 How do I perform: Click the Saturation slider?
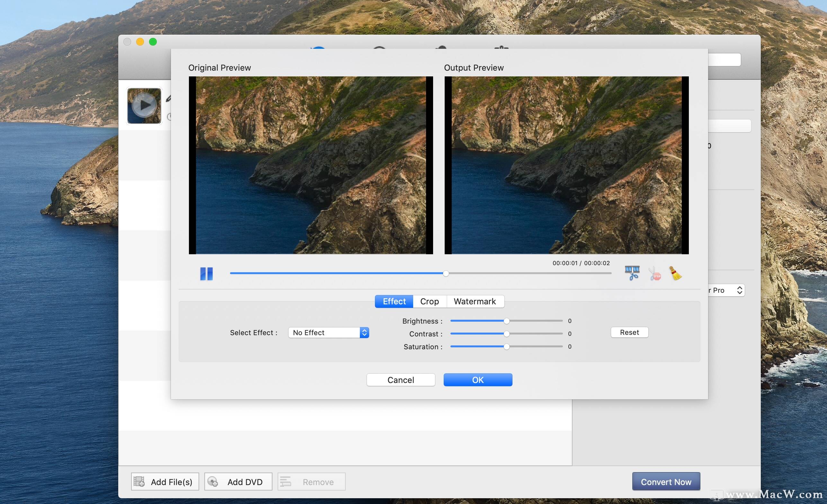pyautogui.click(x=506, y=346)
